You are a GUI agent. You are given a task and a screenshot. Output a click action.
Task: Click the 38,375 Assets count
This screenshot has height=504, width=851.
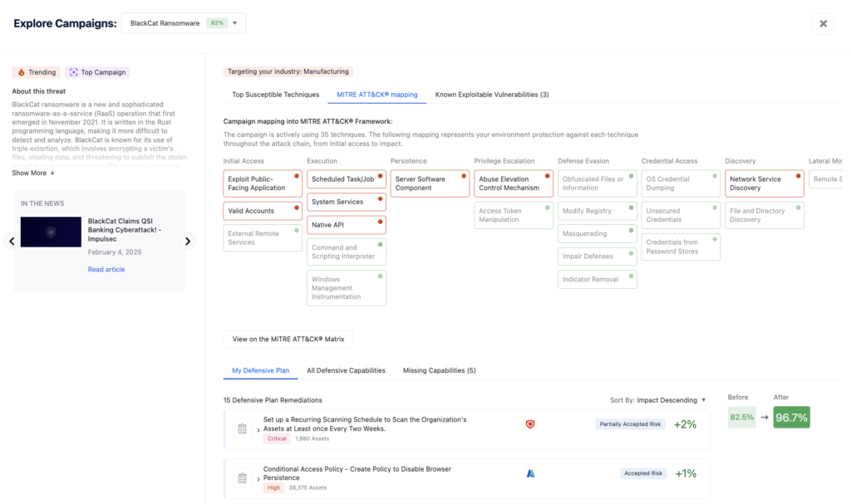[307, 487]
